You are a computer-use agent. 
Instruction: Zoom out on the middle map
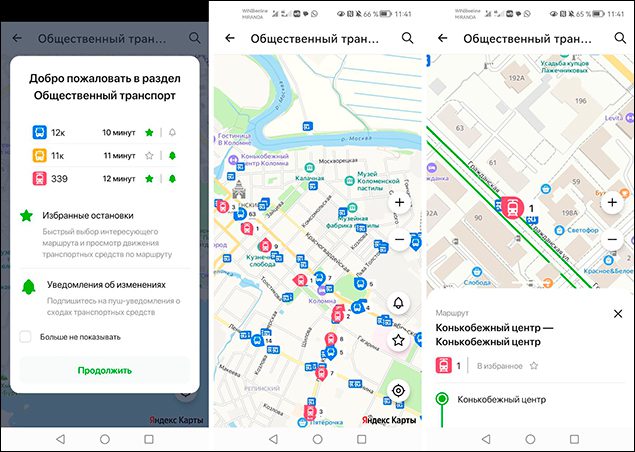(x=399, y=239)
